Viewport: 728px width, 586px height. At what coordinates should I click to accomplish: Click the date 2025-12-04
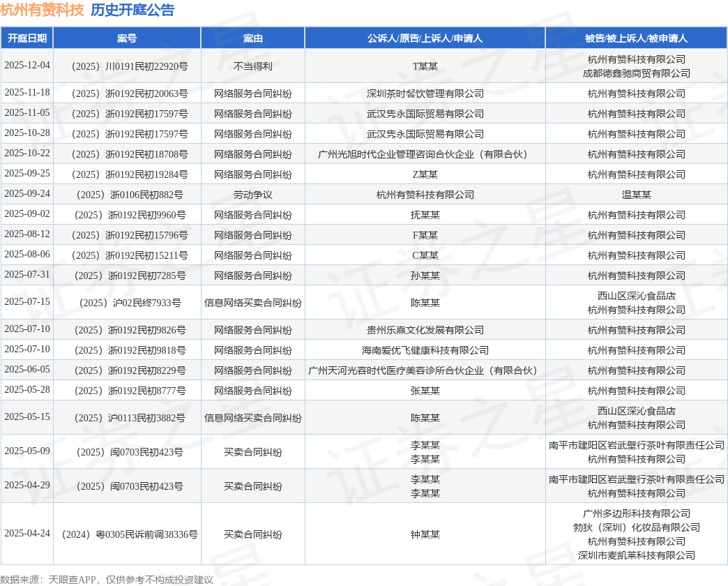pos(27,66)
